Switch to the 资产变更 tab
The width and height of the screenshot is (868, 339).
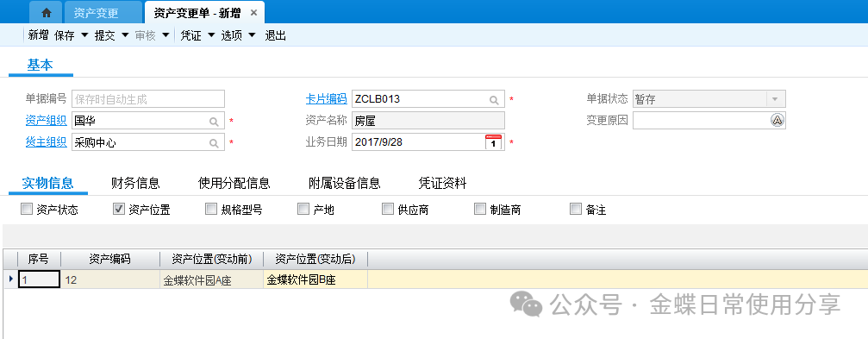coord(96,13)
